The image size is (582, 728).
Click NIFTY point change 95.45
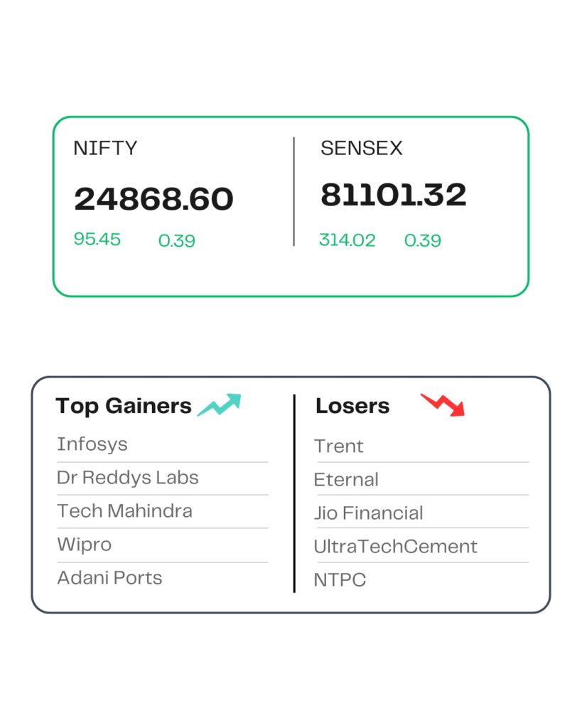(97, 239)
